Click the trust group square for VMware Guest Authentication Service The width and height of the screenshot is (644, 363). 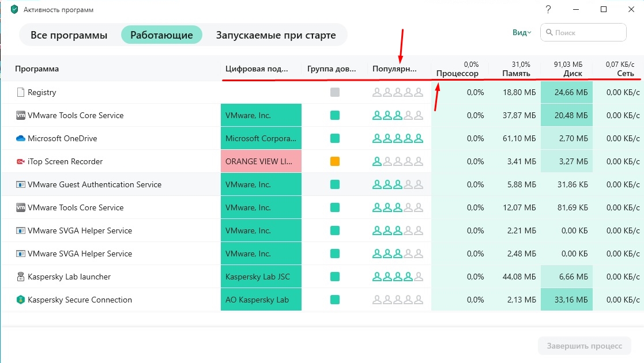(335, 184)
